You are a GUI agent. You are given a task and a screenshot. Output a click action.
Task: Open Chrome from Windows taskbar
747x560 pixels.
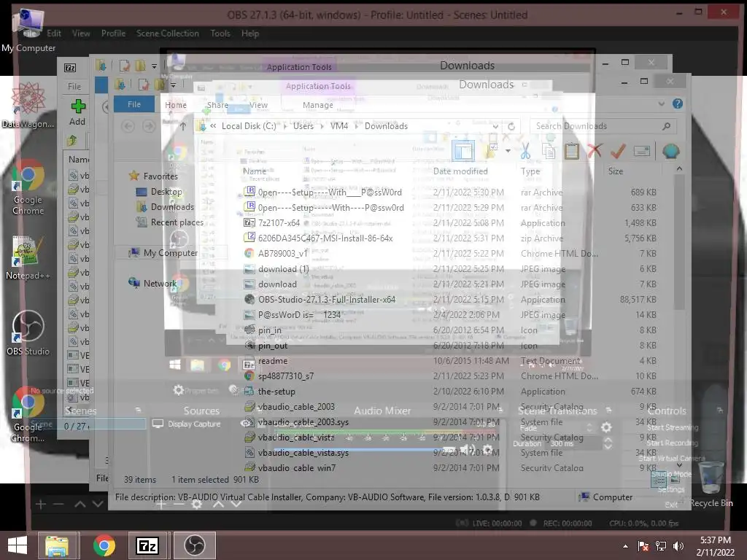point(104,545)
